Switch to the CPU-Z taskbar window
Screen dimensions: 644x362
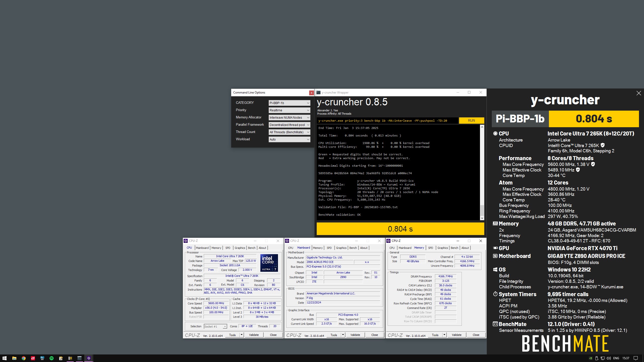pos(89,358)
